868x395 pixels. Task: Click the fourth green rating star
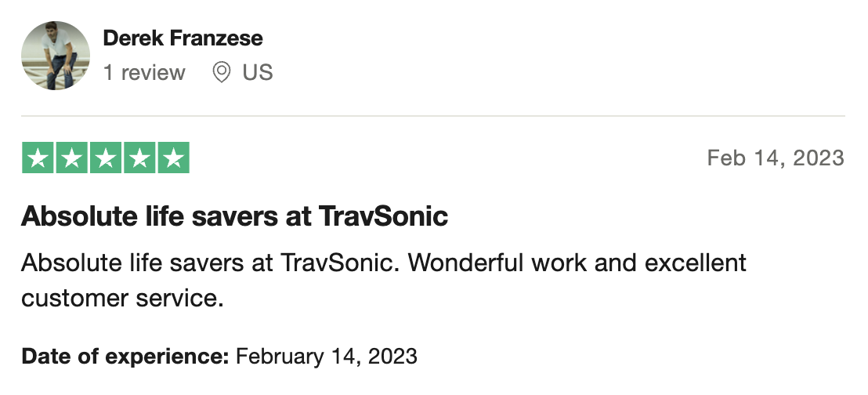coord(139,158)
